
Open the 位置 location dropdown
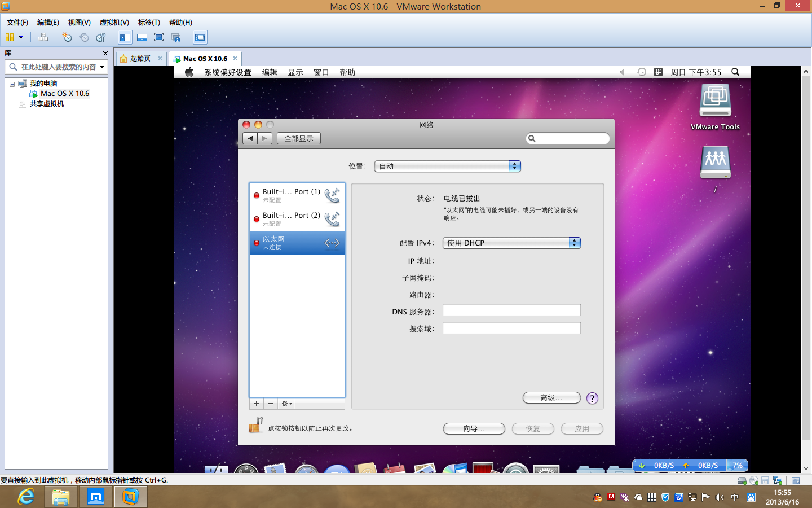[448, 166]
